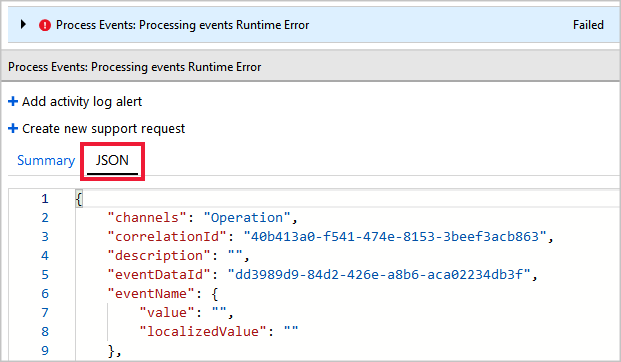Click the channels "Operation" value
The height and width of the screenshot is (362, 621).
click(247, 217)
